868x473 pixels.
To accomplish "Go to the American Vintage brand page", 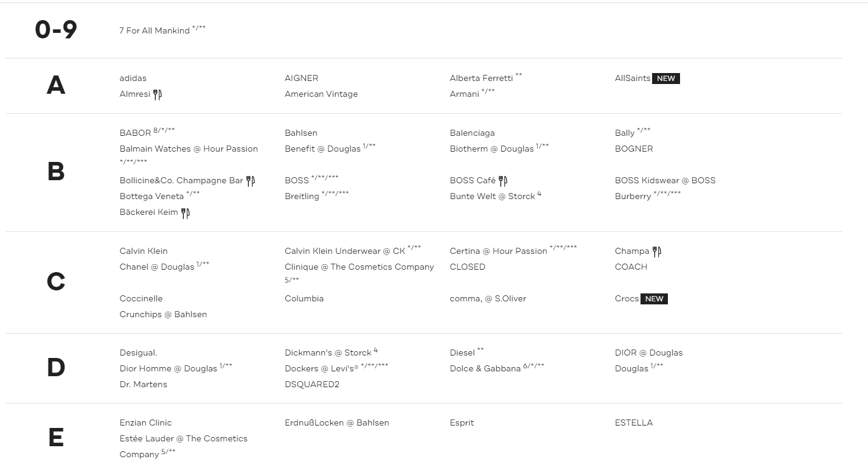I will (321, 94).
